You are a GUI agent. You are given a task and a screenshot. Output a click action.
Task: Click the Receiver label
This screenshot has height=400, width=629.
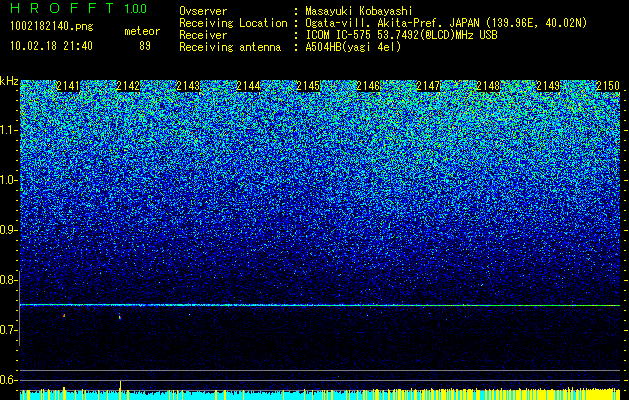point(203,35)
